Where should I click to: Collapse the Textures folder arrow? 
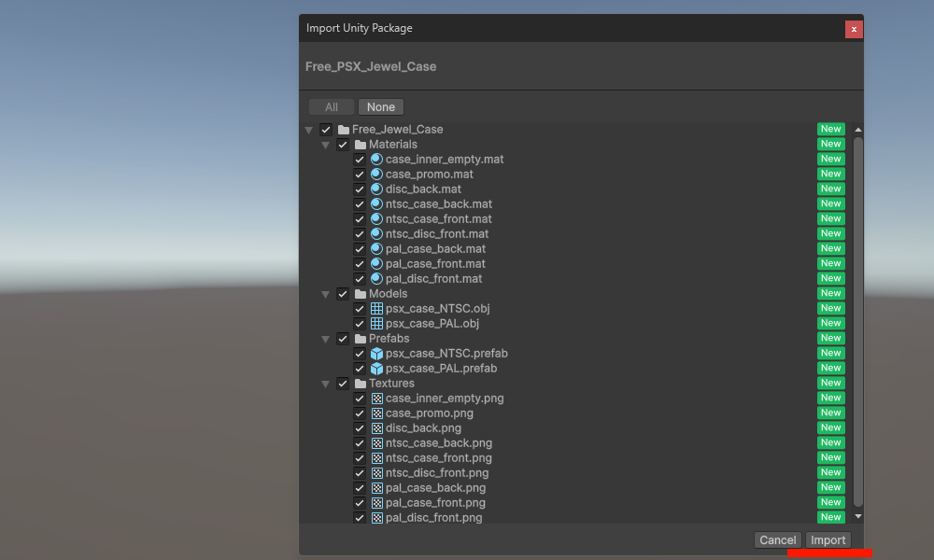[326, 384]
